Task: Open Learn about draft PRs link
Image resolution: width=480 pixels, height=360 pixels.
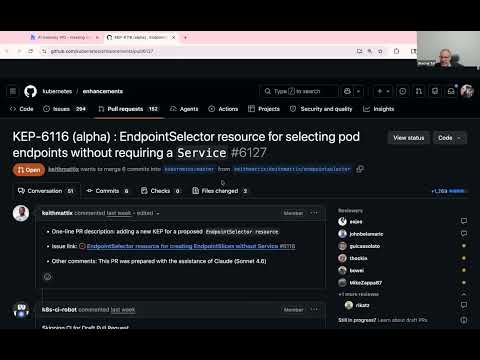Action: 402,320
